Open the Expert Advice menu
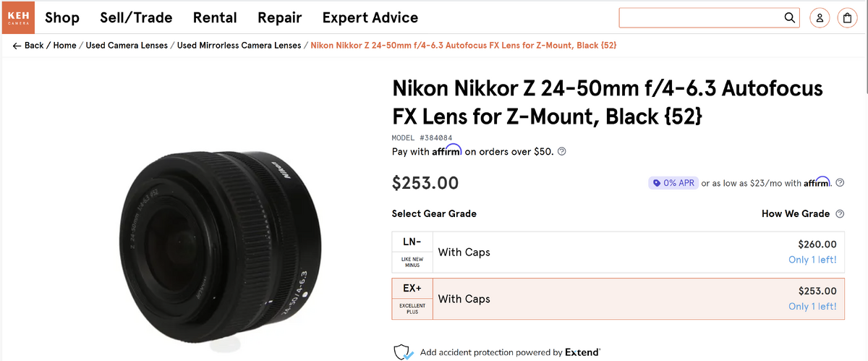The image size is (868, 361). pos(370,17)
